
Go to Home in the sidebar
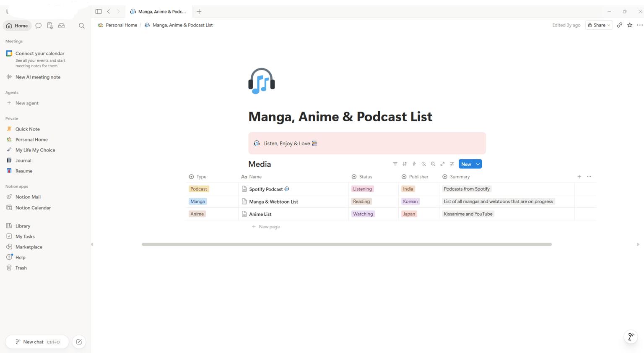click(17, 26)
